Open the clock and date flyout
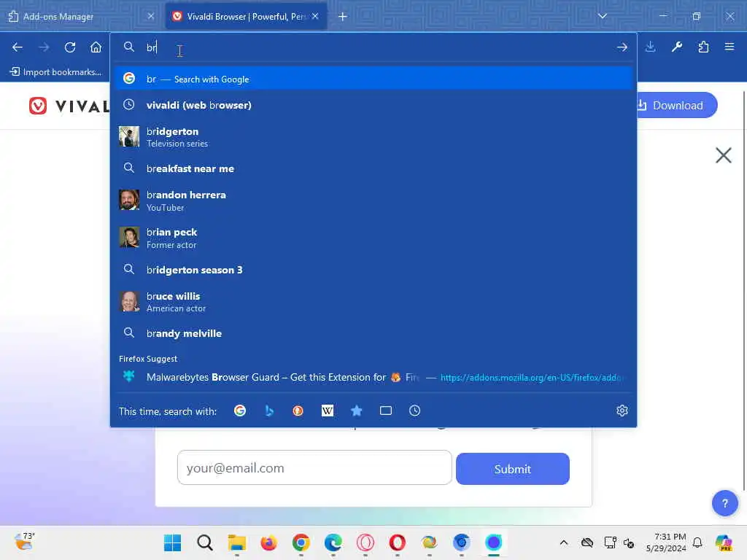 (666, 542)
